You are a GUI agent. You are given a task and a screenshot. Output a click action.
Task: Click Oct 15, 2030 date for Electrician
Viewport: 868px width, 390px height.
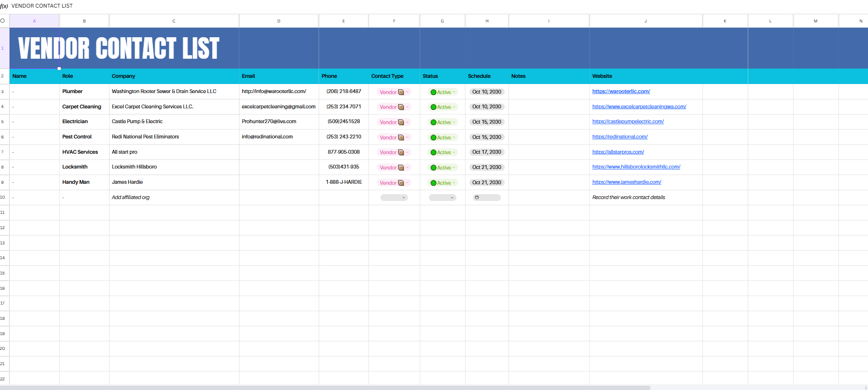pos(486,122)
